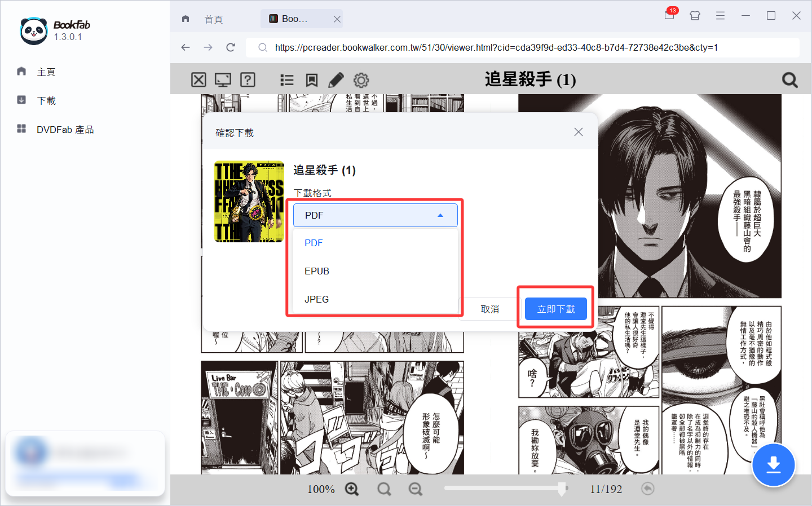The image size is (812, 506).
Task: Click the viewer close (X box) icon
Action: coord(198,80)
